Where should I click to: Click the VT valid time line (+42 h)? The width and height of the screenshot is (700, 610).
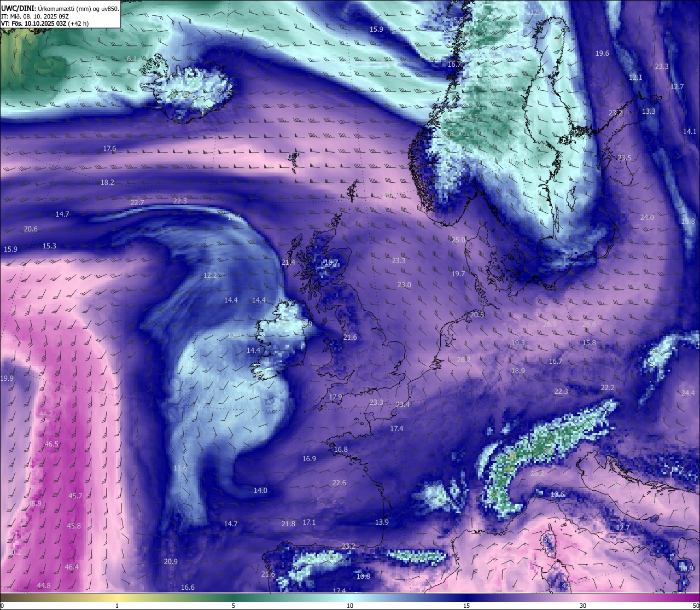[x=45, y=24]
